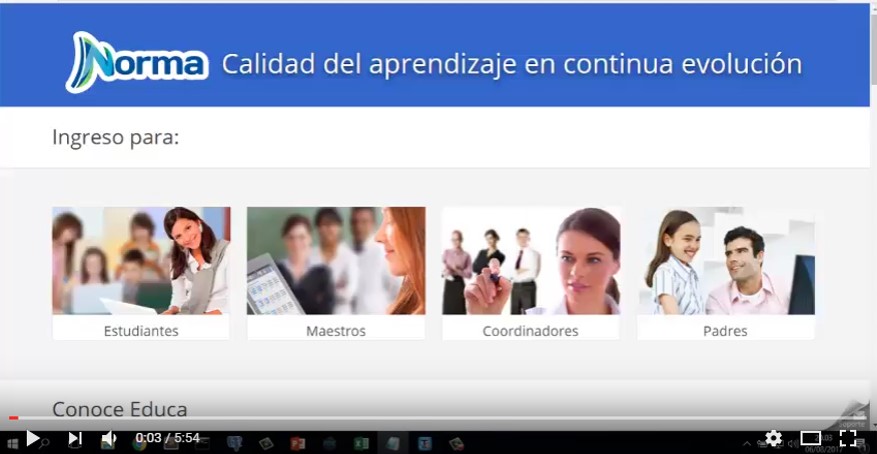Enter fullscreen video mode
This screenshot has height=454, width=877.
tap(848, 438)
